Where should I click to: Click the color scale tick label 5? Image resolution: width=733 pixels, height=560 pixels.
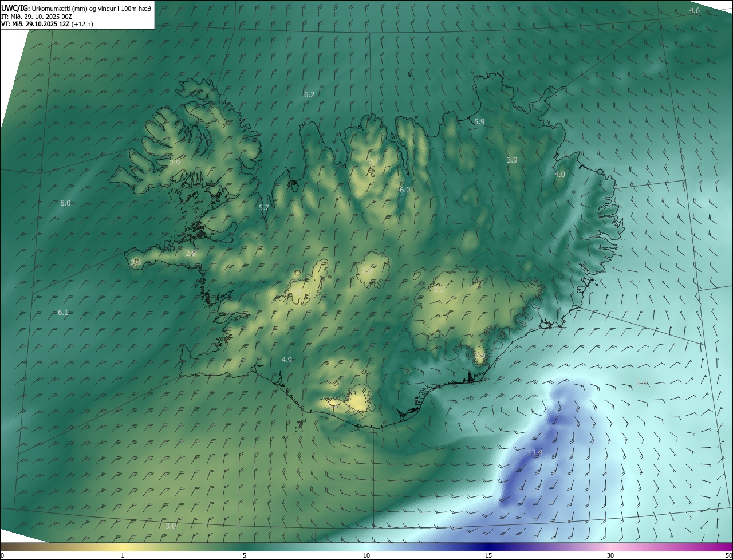coord(245,555)
